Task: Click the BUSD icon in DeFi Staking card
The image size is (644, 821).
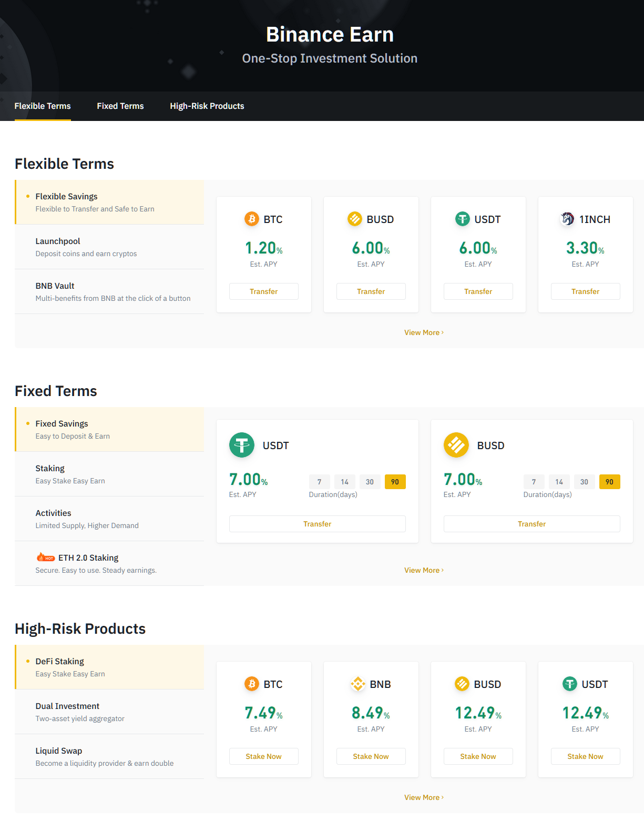Action: [x=462, y=684]
